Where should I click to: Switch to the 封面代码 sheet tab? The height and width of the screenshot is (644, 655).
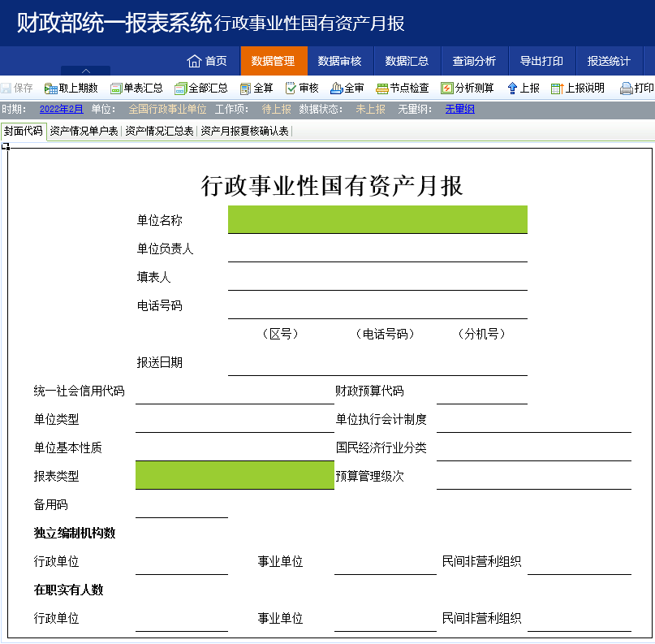click(x=24, y=132)
